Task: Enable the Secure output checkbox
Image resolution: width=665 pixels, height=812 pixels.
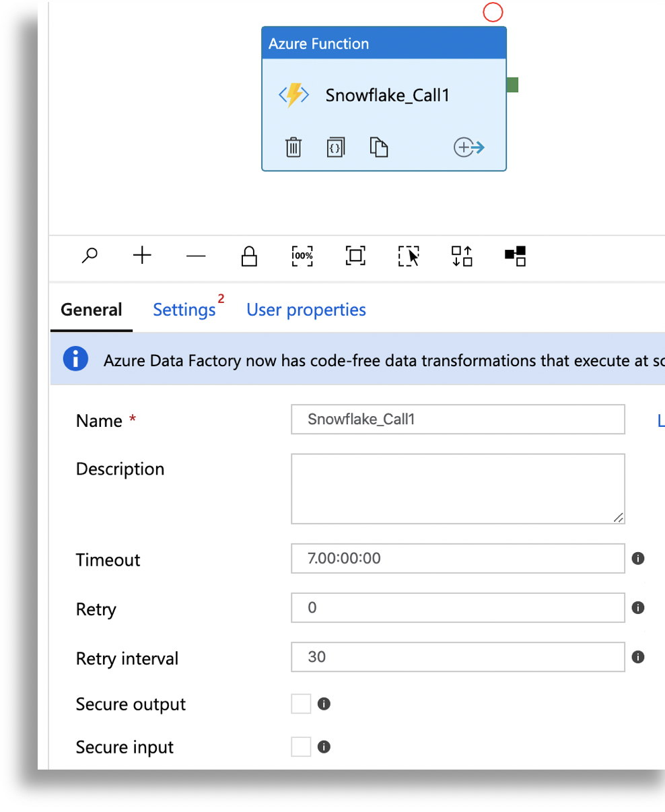Action: pyautogui.click(x=301, y=704)
